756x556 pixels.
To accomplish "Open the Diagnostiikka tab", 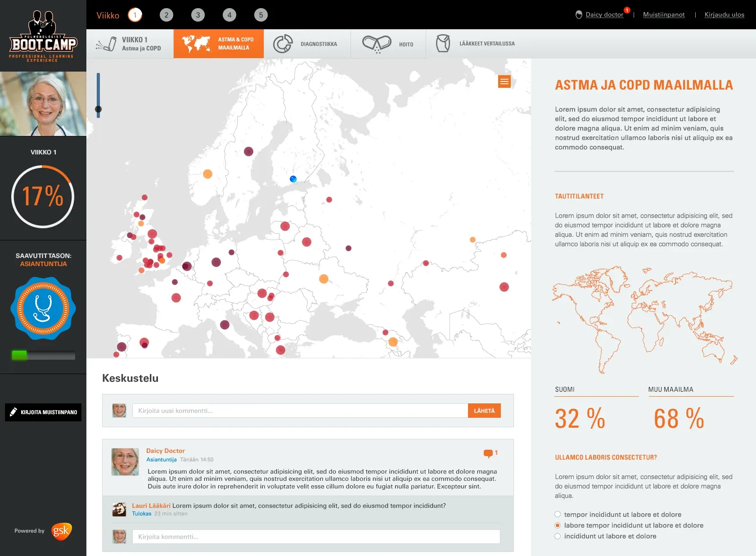I will 307,44.
